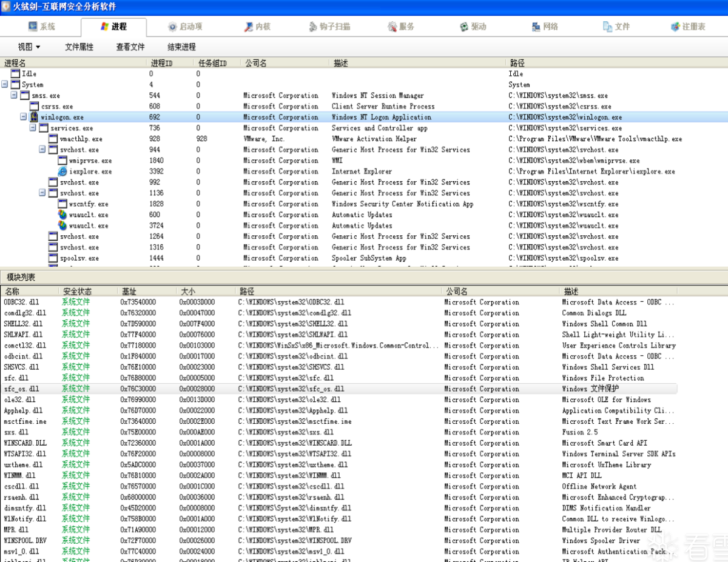The width and height of the screenshot is (728, 562).
Task: Sort processes by 进程ID column header
Action: 170,63
